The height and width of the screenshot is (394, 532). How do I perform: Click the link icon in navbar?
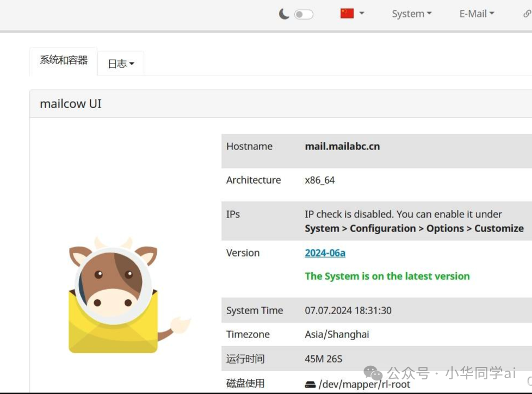click(x=527, y=14)
